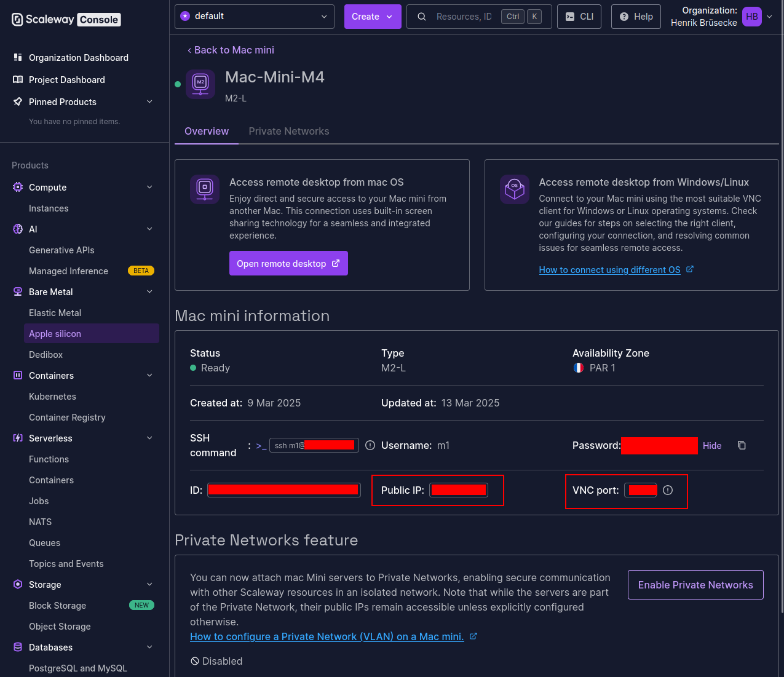Open How to configure a Private Network link
Image resolution: width=784 pixels, height=677 pixels.
[x=333, y=636]
